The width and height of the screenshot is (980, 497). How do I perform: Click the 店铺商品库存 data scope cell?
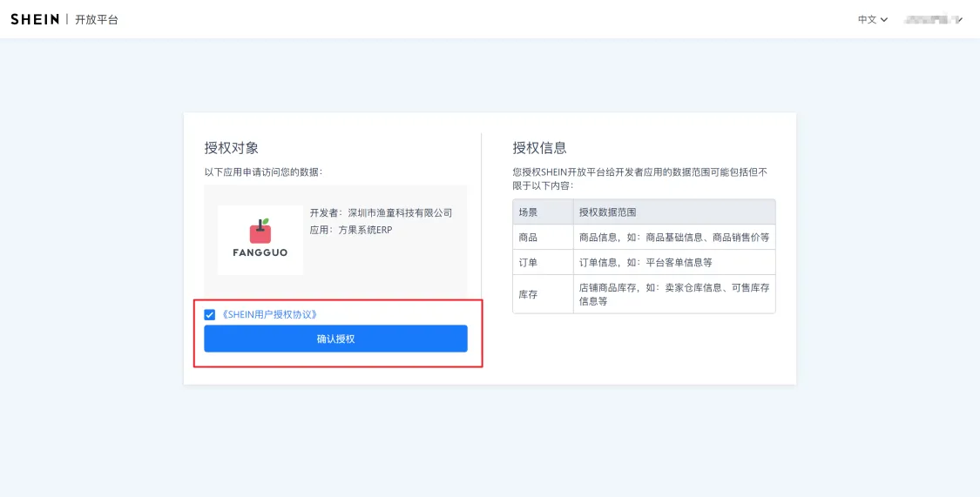pyautogui.click(x=674, y=294)
